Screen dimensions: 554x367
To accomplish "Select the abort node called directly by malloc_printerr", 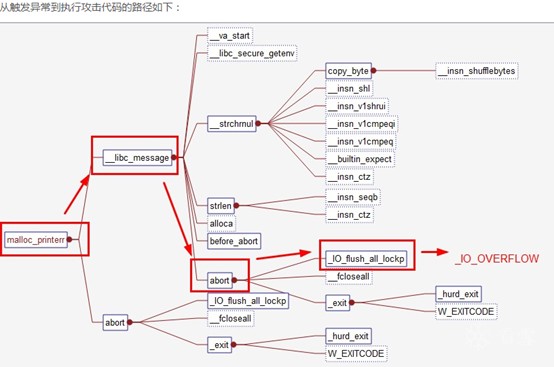I will [115, 322].
